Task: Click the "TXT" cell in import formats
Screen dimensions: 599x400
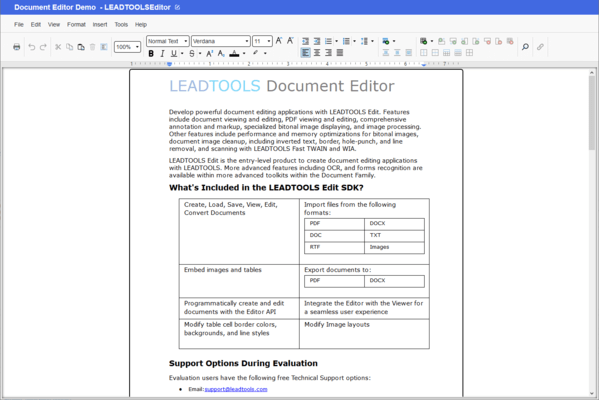Action: click(394, 235)
